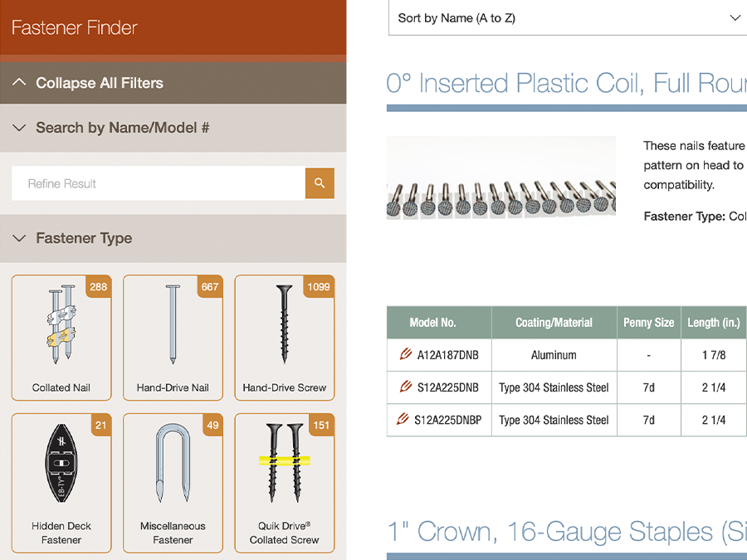747x560 pixels.
Task: Click the Refine Result search field
Action: 158,183
